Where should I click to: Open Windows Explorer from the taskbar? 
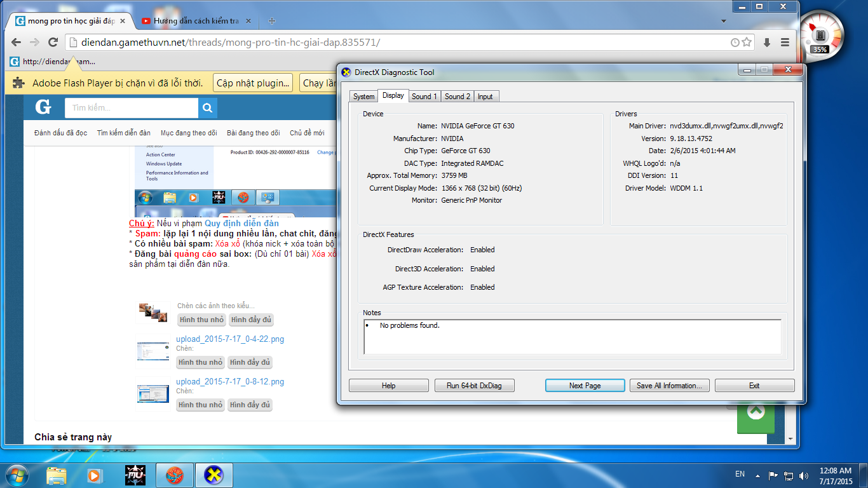coord(57,475)
